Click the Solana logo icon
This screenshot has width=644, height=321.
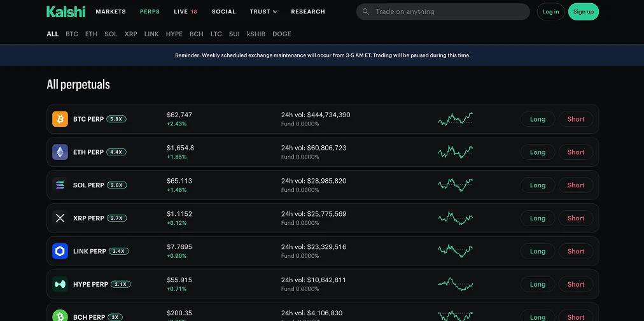[x=60, y=185]
